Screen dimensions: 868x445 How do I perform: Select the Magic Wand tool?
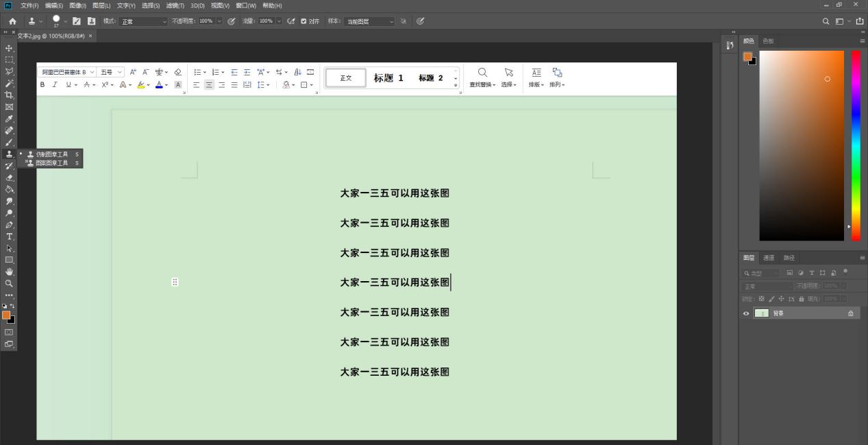point(9,83)
